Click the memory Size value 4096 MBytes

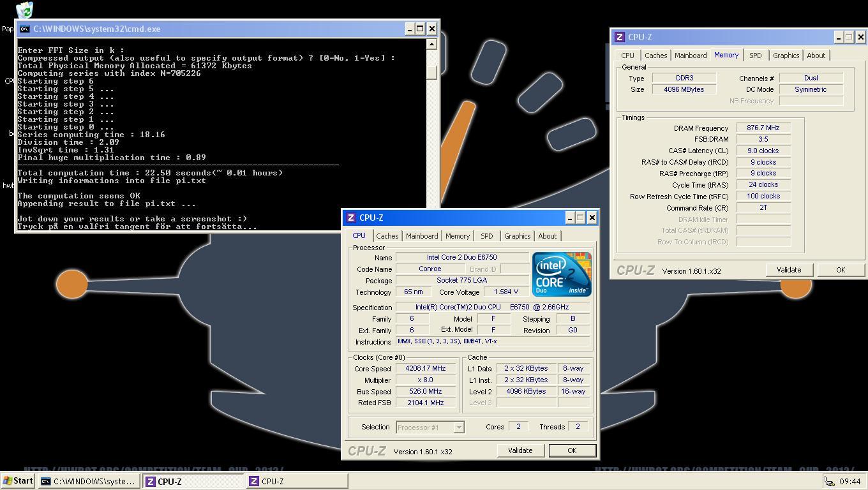point(684,89)
